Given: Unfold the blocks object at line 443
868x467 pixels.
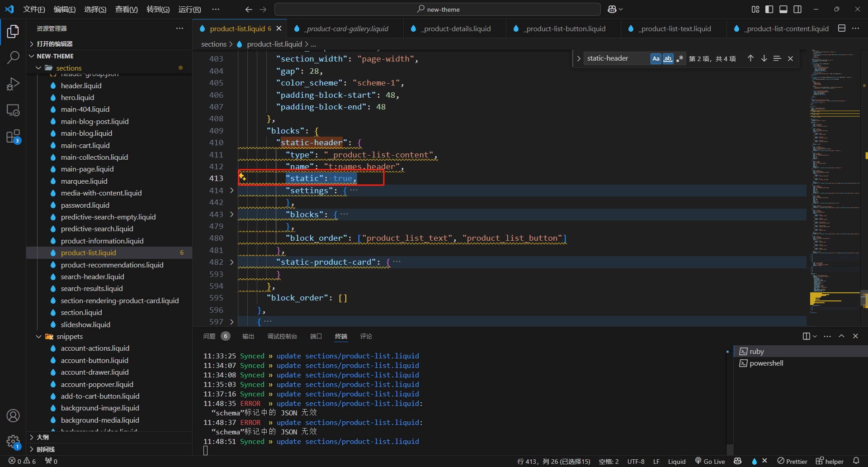Looking at the screenshot, I should [232, 214].
